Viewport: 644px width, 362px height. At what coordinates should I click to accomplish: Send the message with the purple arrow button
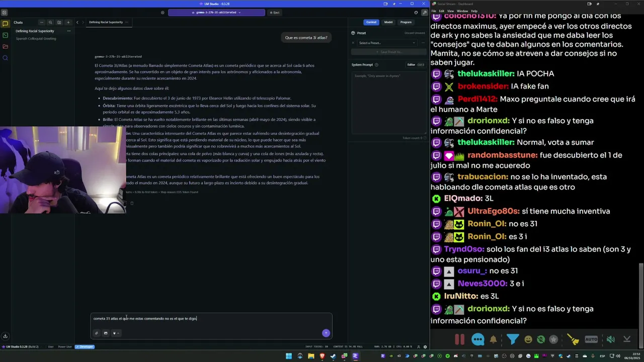point(326,333)
